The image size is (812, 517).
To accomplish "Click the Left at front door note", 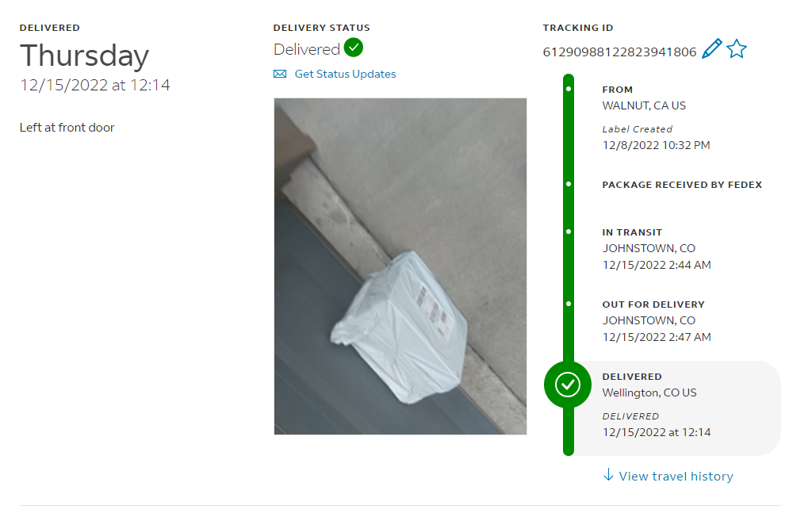I will [x=67, y=128].
